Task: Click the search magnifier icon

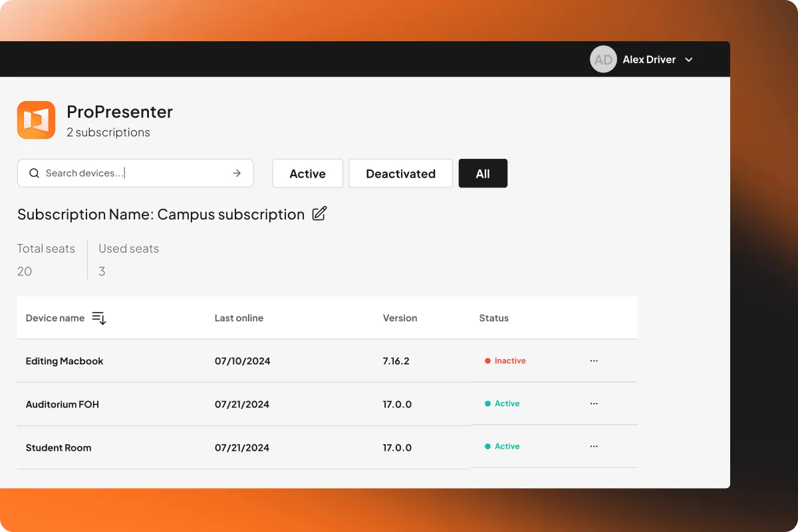Action: (x=34, y=173)
